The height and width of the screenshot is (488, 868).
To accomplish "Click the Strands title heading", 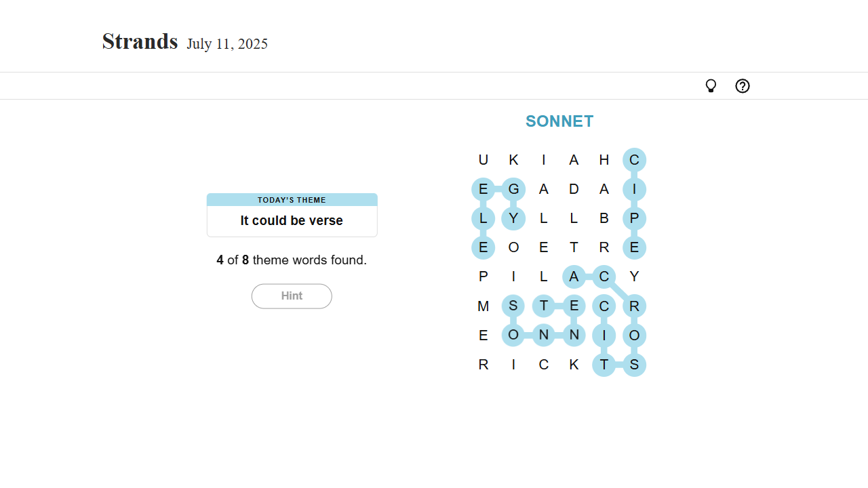I will point(140,41).
